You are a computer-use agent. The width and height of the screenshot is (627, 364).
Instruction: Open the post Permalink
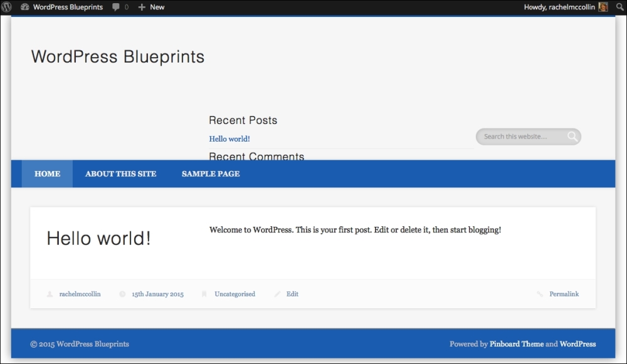coord(564,294)
